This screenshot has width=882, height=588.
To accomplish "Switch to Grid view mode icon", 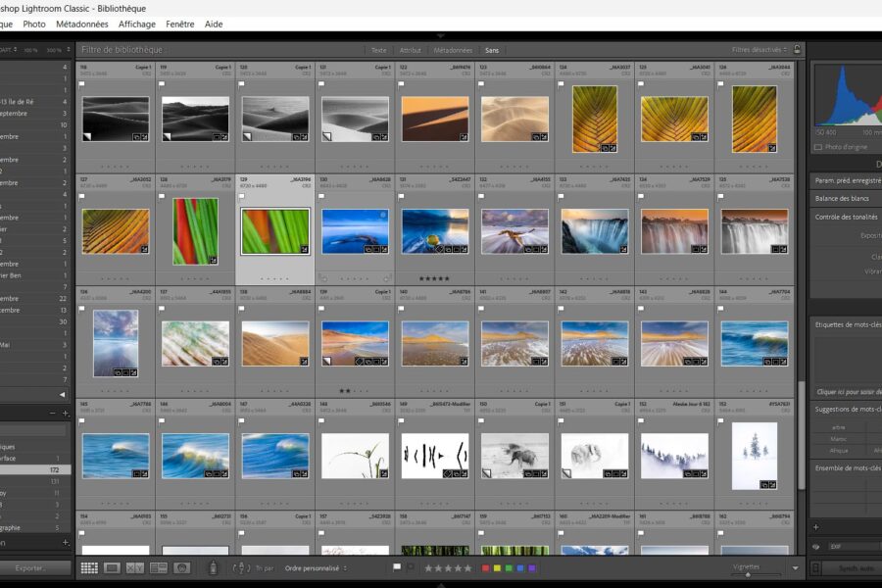I will click(89, 567).
